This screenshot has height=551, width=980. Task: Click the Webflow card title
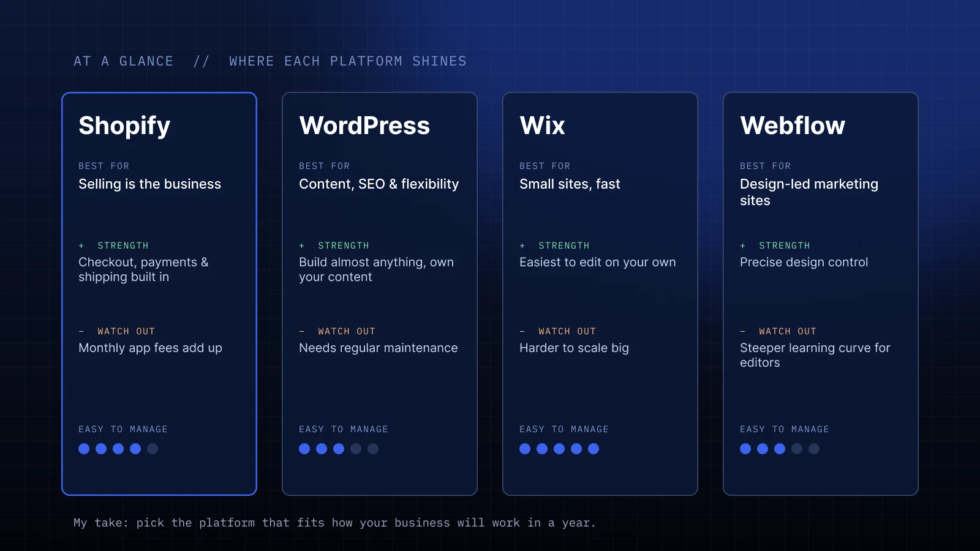click(793, 126)
